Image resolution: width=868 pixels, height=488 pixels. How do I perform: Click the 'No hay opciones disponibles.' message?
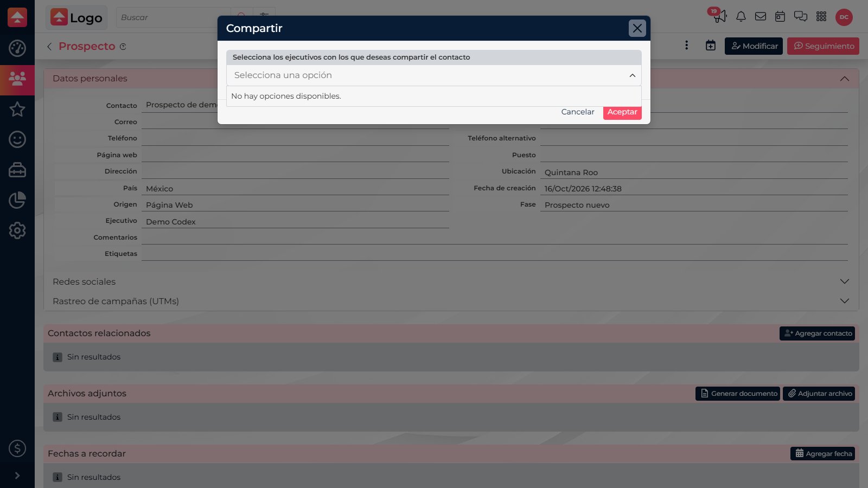[286, 96]
